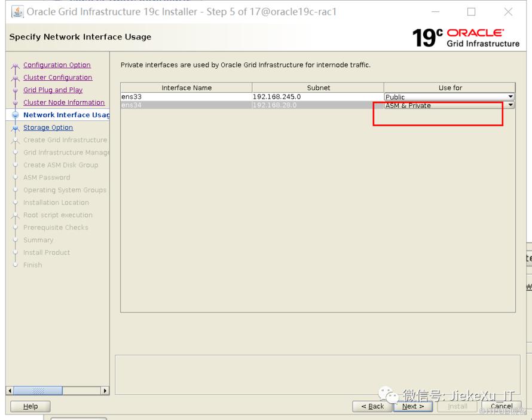Viewport: 532px width, 420px height.
Task: Click the Java icon in title bar
Action: point(18,12)
